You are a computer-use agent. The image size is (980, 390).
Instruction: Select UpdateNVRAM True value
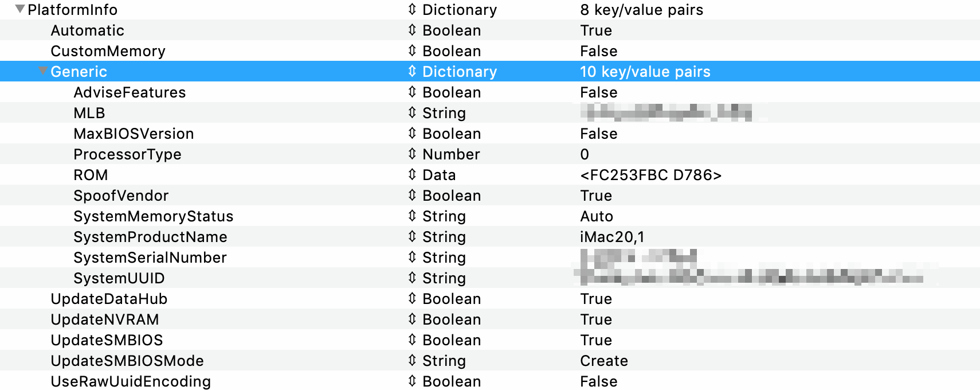(596, 319)
